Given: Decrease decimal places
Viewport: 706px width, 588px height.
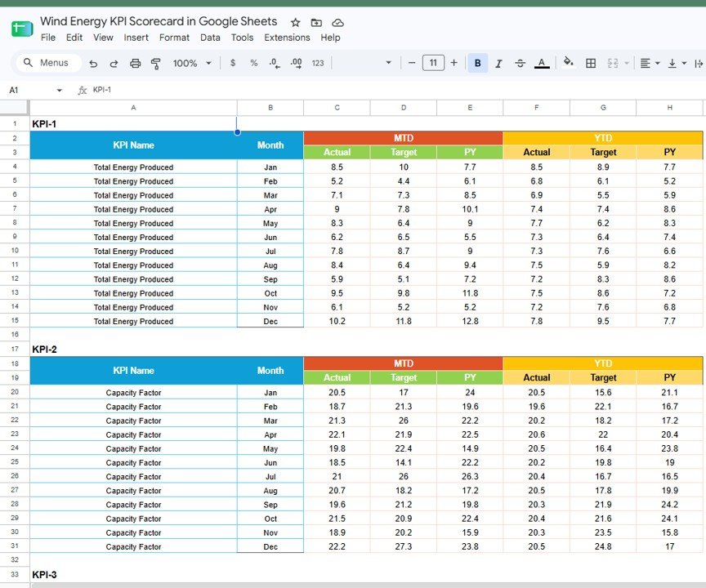Looking at the screenshot, I should coord(275,63).
